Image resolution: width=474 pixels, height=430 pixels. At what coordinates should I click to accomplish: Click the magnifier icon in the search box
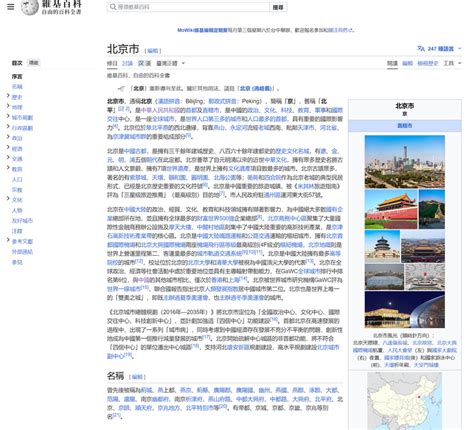point(113,7)
